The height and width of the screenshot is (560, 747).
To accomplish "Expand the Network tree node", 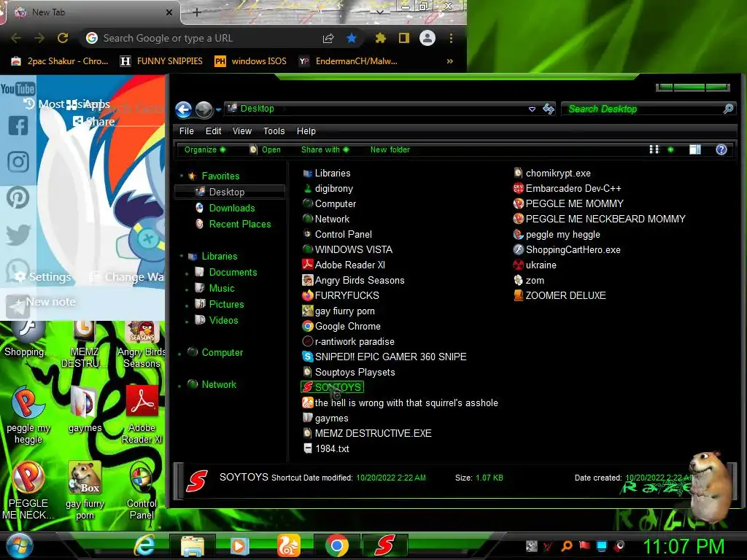I will pyautogui.click(x=180, y=385).
